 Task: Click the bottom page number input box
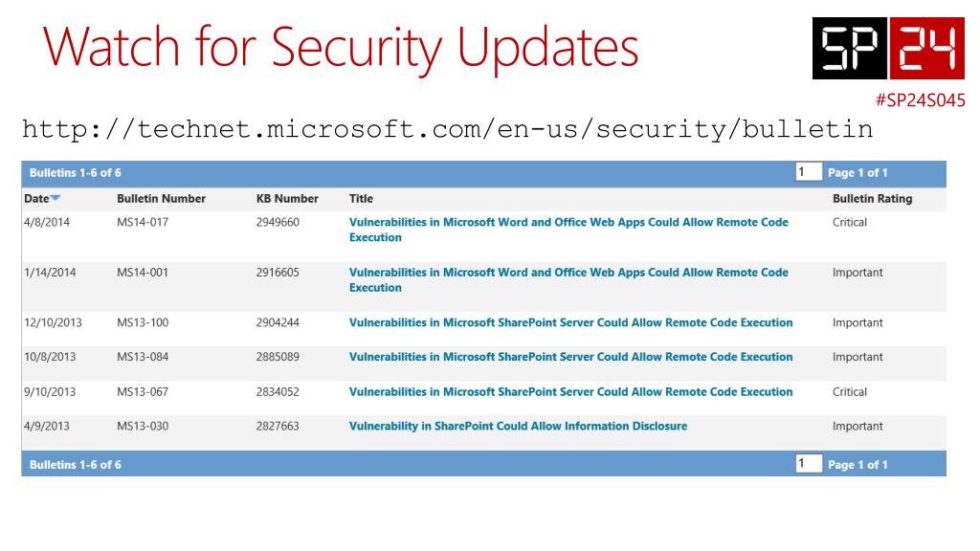tap(808, 464)
